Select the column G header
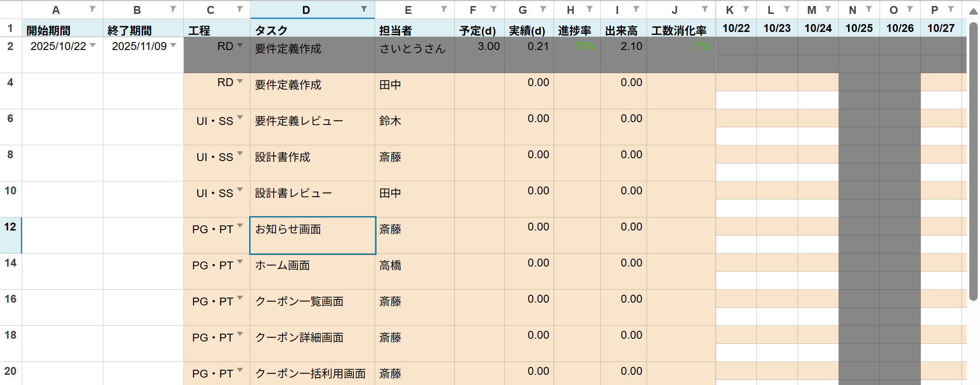 click(x=522, y=10)
